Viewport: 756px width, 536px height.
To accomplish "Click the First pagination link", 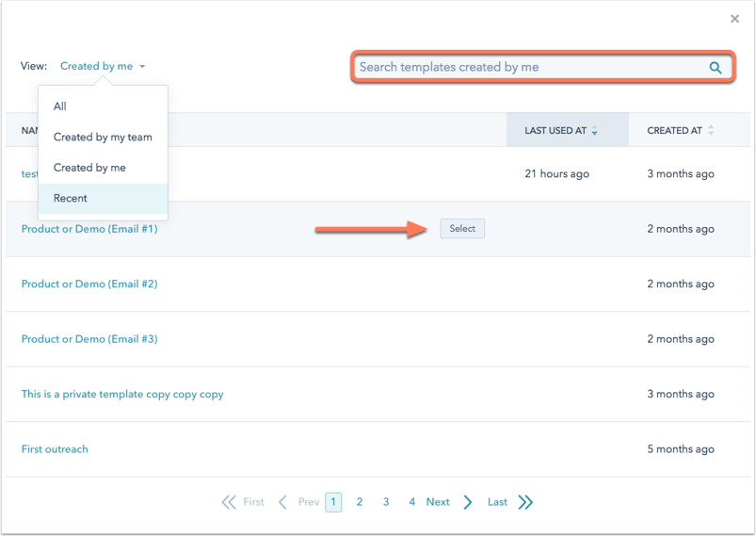I will 253,502.
